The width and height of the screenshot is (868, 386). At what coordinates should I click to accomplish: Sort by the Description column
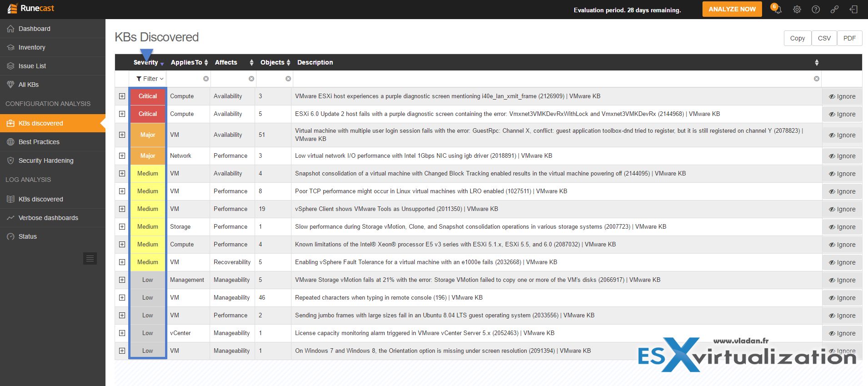557,62
